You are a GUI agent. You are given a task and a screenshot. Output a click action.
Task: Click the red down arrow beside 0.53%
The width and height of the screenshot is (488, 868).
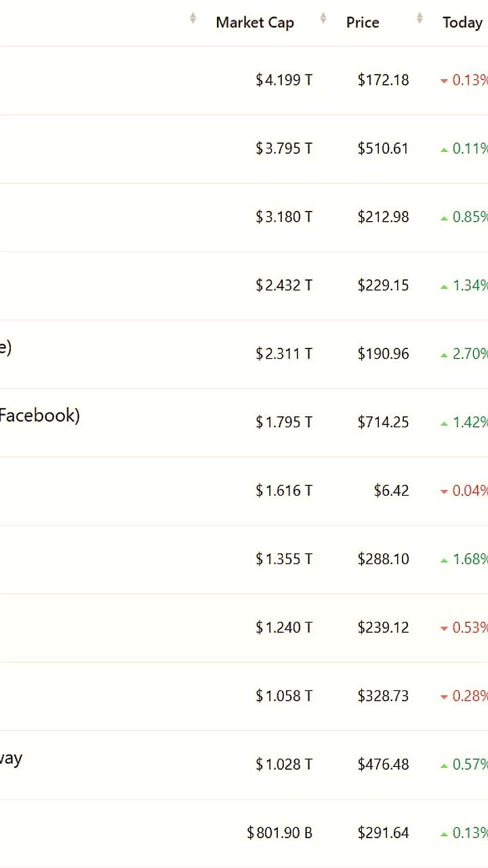pyautogui.click(x=444, y=629)
